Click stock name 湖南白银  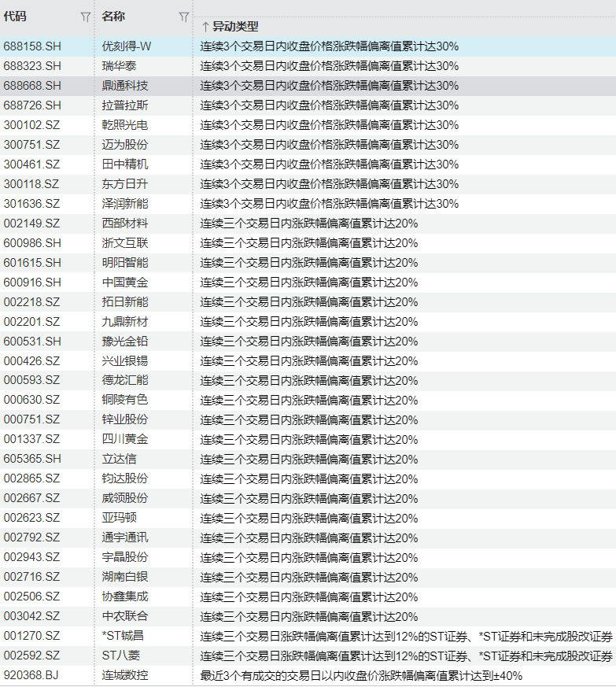coord(125,578)
